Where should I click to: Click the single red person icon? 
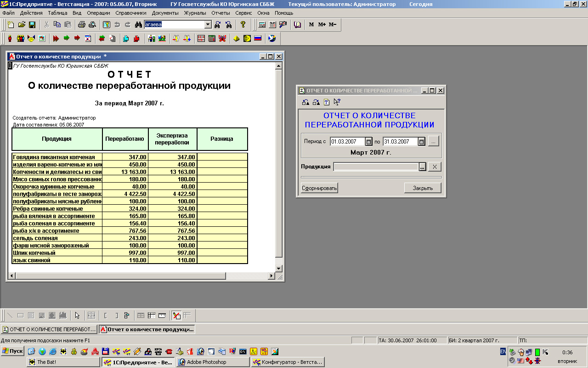pyautogui.click(x=10, y=39)
